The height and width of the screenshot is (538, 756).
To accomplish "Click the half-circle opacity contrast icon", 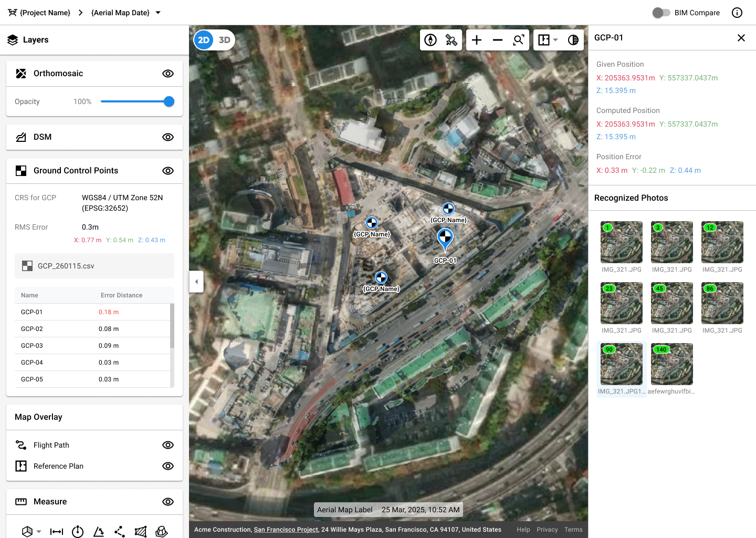I will coord(573,40).
